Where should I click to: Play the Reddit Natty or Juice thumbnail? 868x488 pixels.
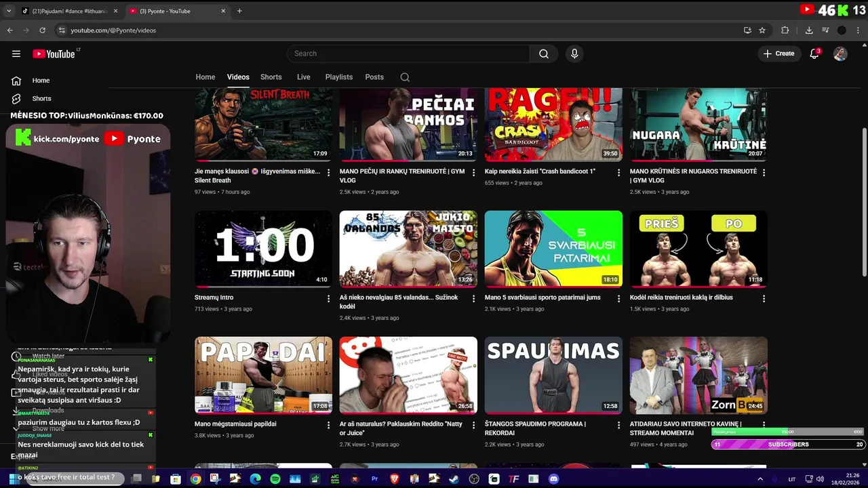(x=408, y=375)
